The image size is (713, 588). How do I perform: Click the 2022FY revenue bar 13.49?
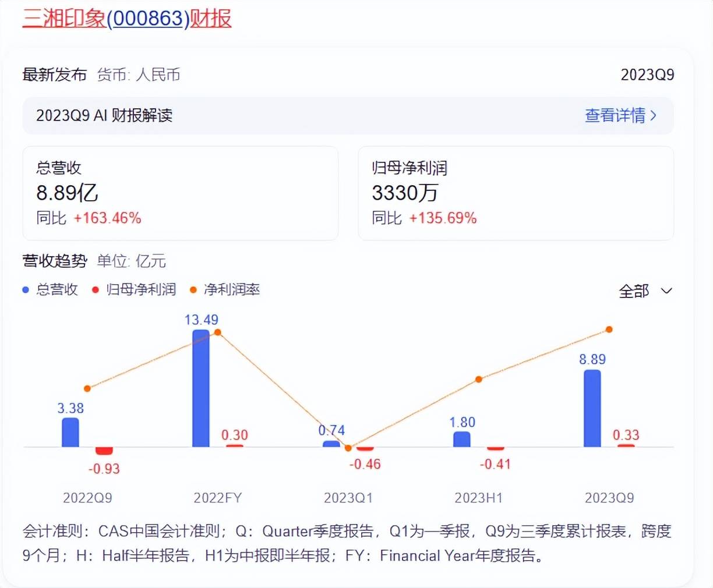(201, 388)
